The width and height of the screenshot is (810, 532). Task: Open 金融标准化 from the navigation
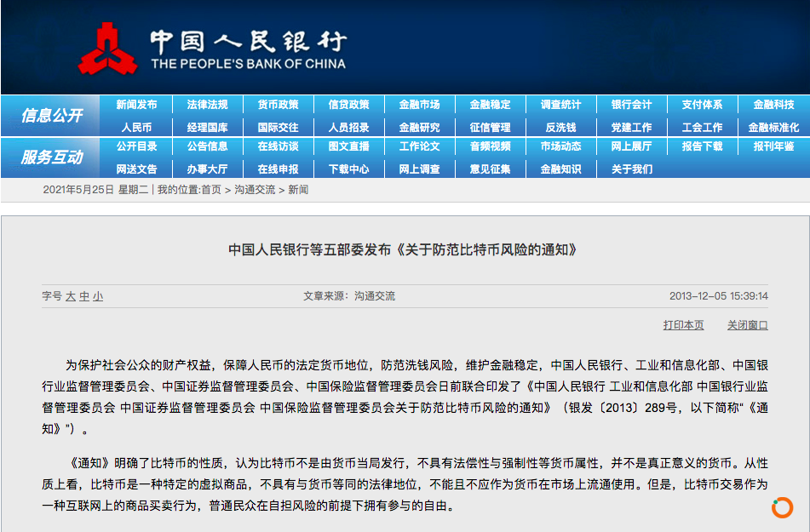coord(773,128)
